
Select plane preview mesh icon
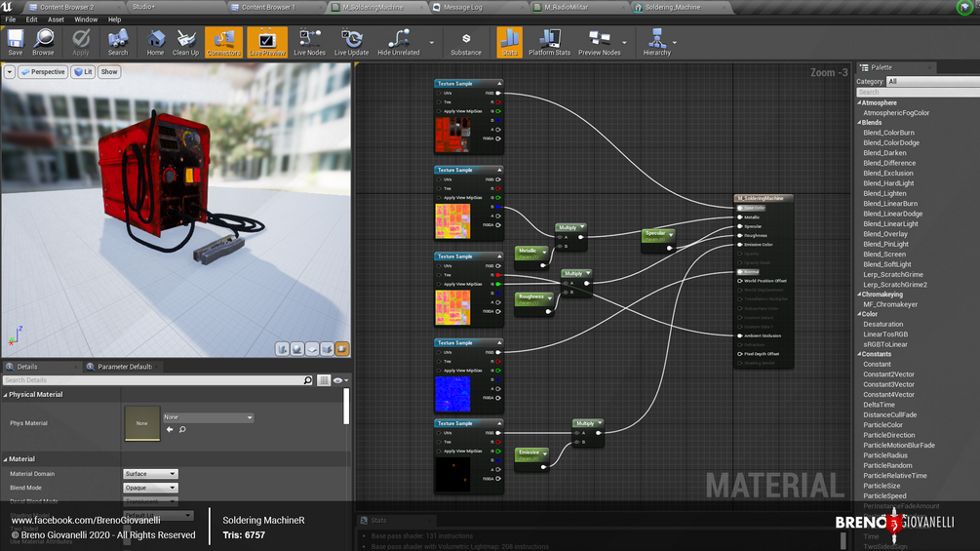click(312, 348)
